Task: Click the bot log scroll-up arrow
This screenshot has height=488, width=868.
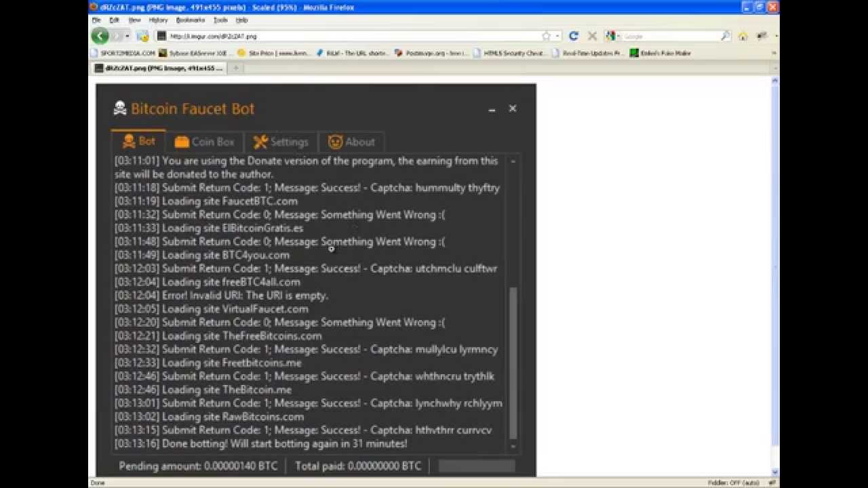Action: point(513,161)
